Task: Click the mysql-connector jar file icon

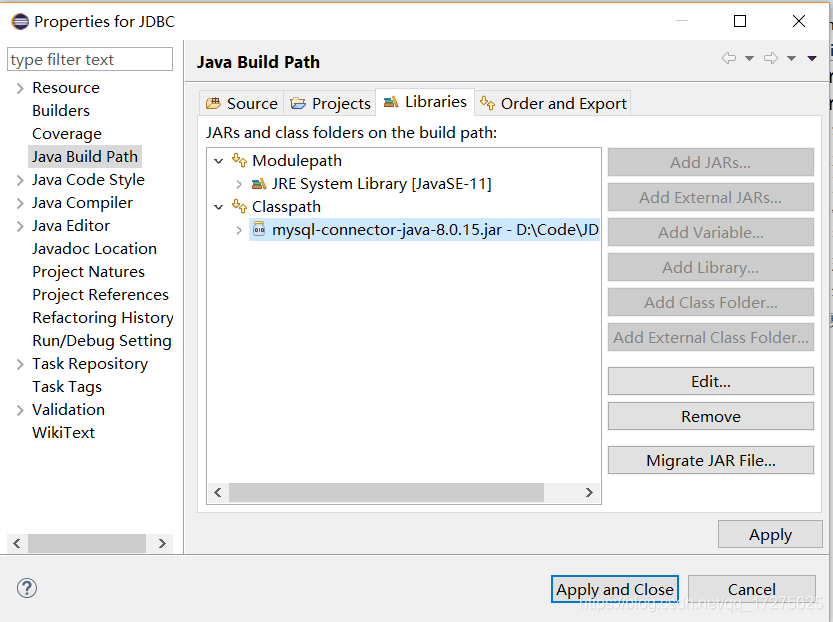Action: coord(259,229)
